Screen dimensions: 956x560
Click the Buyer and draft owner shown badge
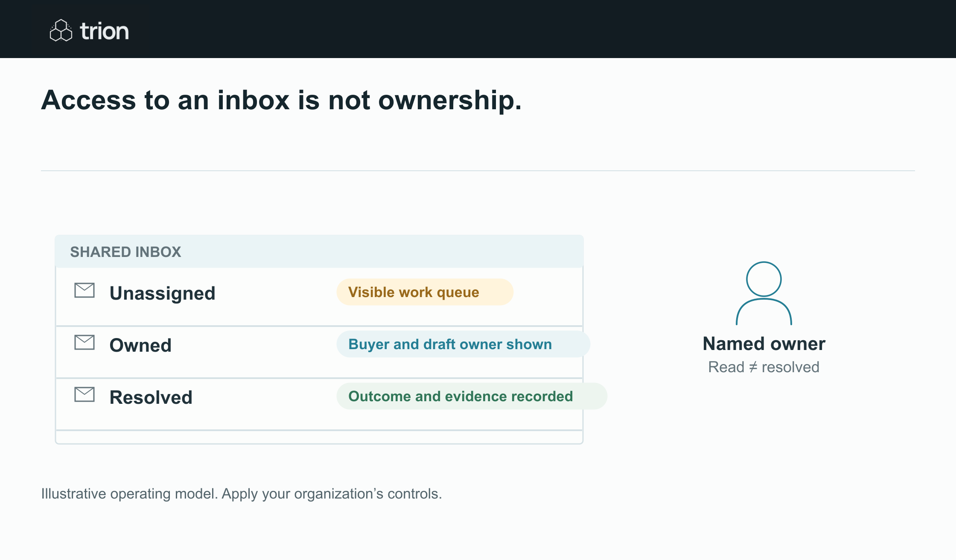(x=463, y=344)
